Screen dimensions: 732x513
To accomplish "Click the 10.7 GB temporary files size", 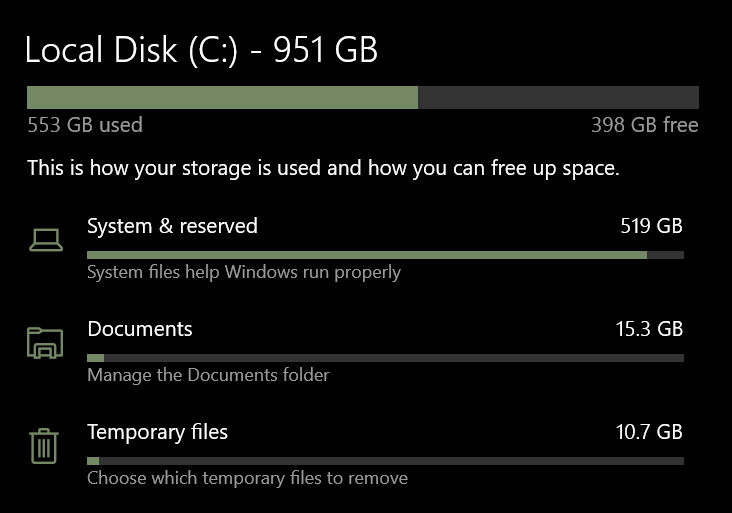I will (x=649, y=432).
